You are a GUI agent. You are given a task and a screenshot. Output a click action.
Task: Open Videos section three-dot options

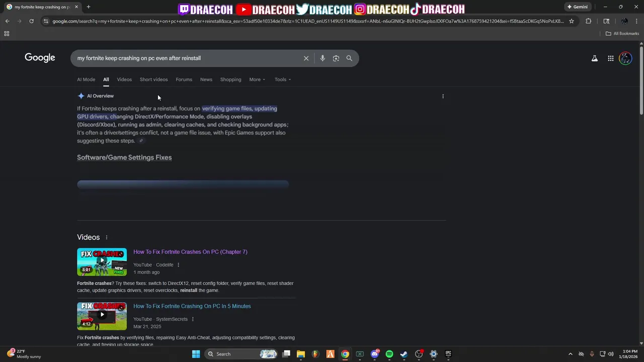[x=106, y=237]
